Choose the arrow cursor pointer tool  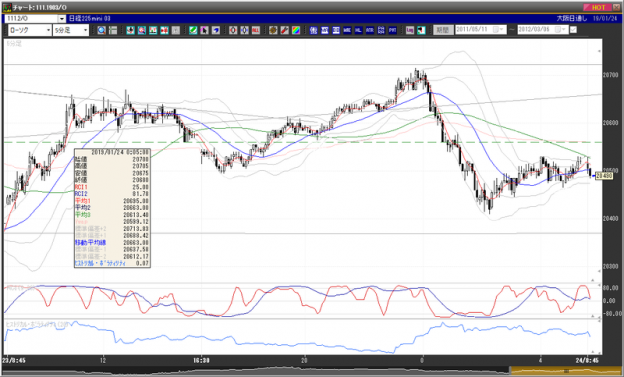click(x=204, y=30)
